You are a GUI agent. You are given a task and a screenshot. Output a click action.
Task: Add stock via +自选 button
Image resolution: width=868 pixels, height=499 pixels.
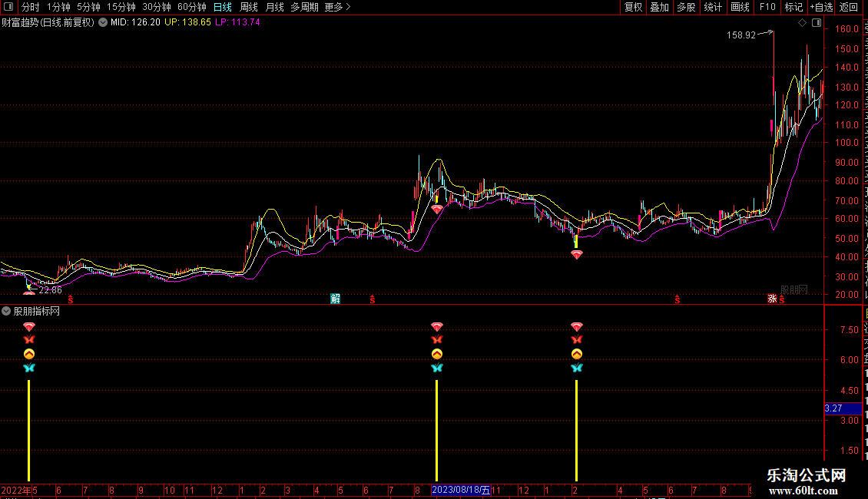click(x=820, y=7)
